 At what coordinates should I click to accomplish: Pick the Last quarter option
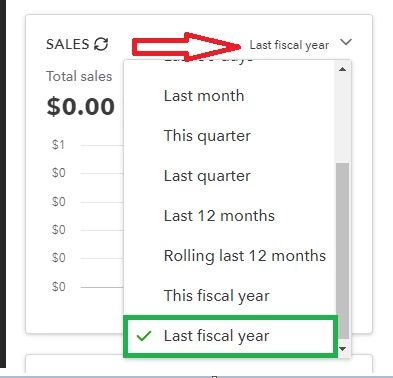point(207,176)
